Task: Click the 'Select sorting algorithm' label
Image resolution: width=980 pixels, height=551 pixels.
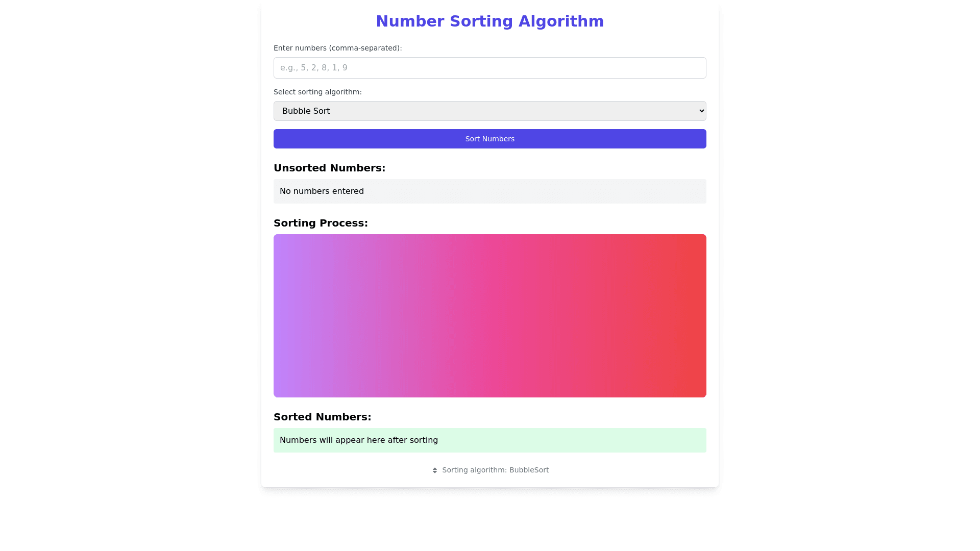Action: [x=317, y=92]
